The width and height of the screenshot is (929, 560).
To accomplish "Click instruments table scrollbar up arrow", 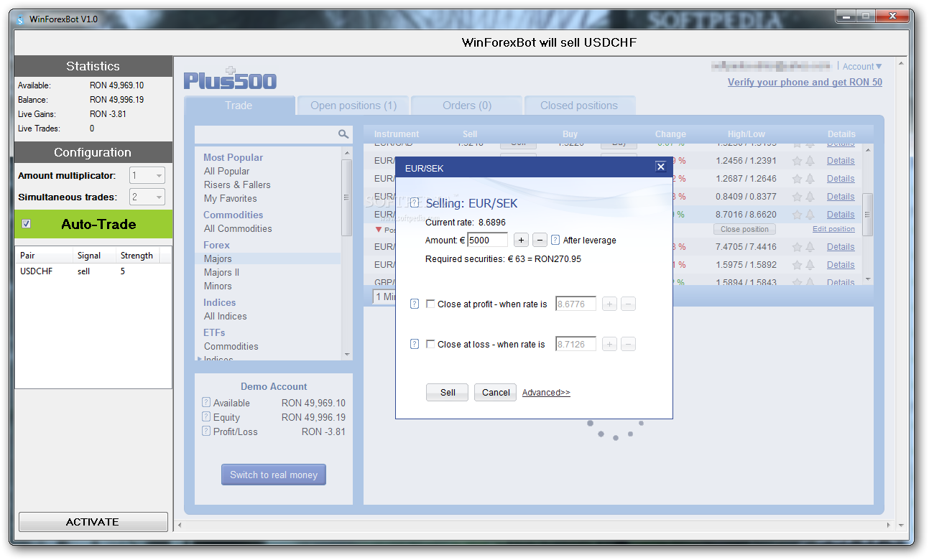I will pyautogui.click(x=868, y=150).
